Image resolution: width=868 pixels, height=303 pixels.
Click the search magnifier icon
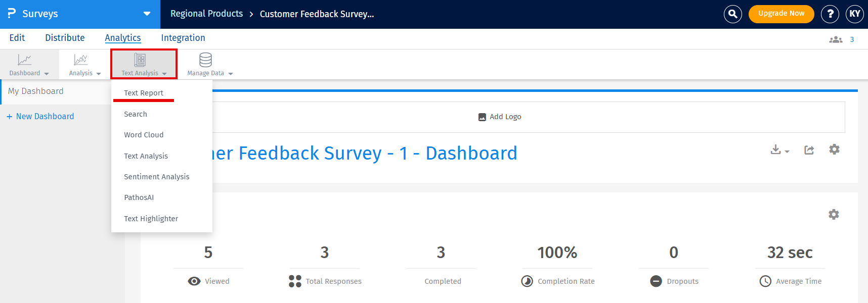pos(732,14)
